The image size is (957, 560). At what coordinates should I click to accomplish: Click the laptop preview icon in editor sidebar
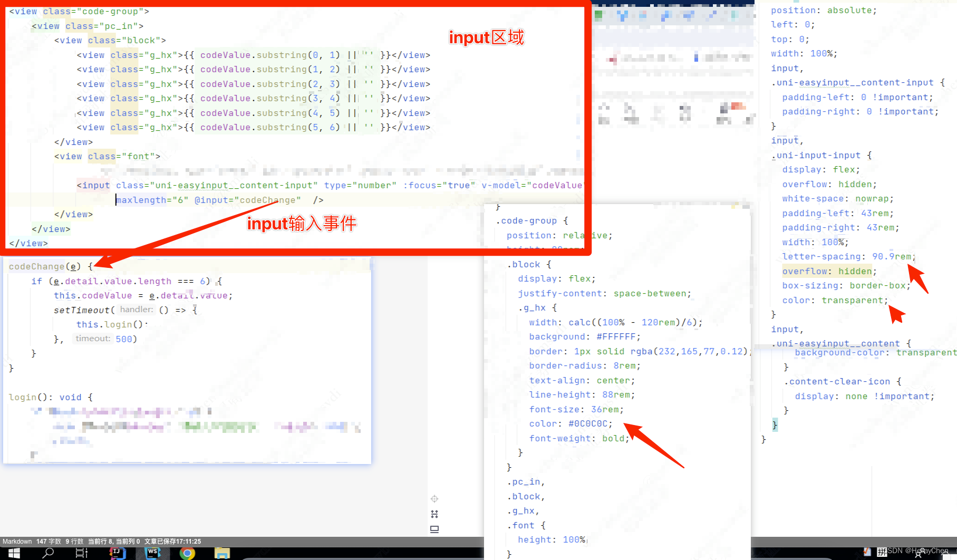point(434,529)
